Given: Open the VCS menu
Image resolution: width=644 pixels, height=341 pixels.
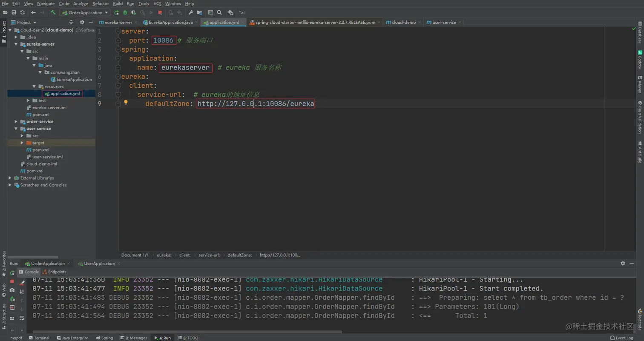Looking at the screenshot, I should [157, 3].
